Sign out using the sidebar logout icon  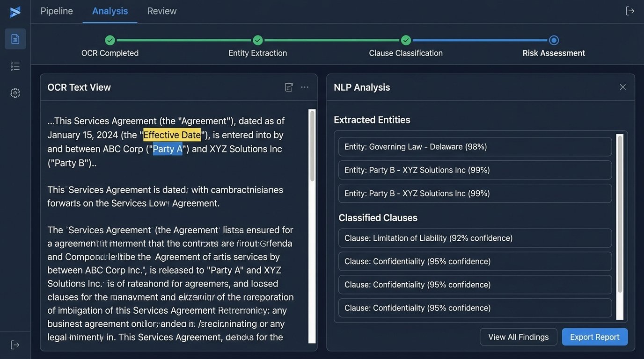(15, 345)
